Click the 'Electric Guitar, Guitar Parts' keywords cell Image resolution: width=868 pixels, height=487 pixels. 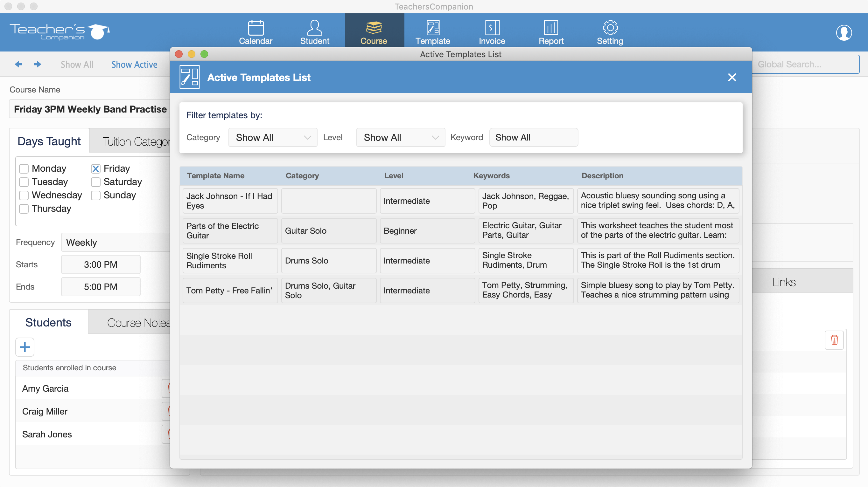[526, 230]
